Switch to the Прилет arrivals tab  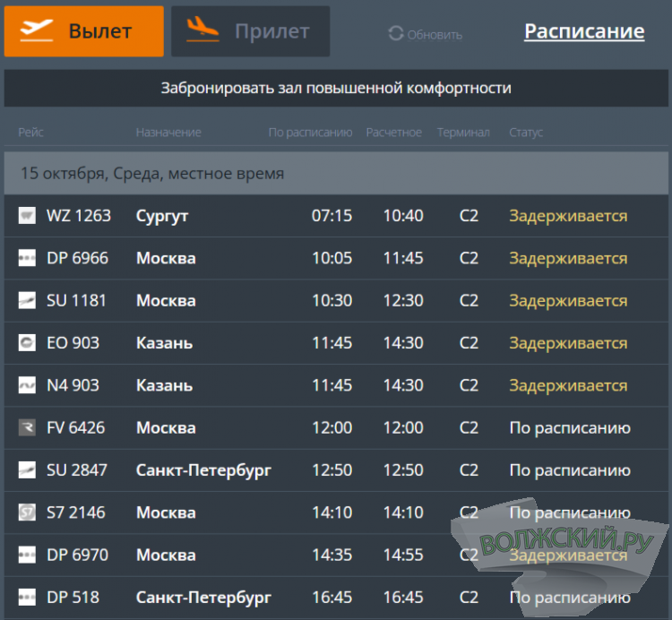[250, 31]
